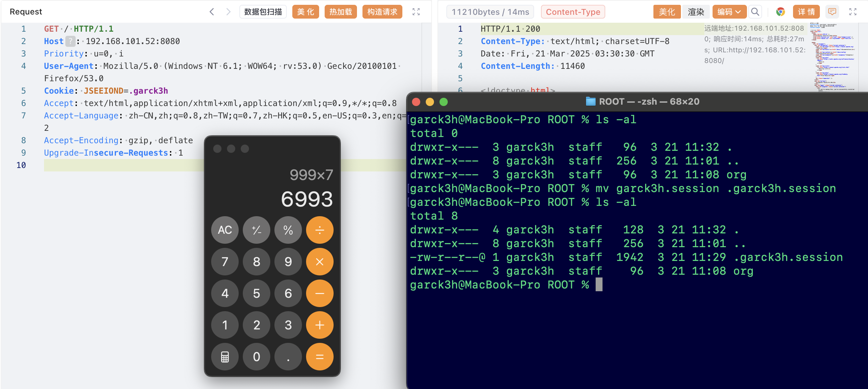Expand the response panel to fullscreen
This screenshot has width=868, height=389.
(853, 12)
